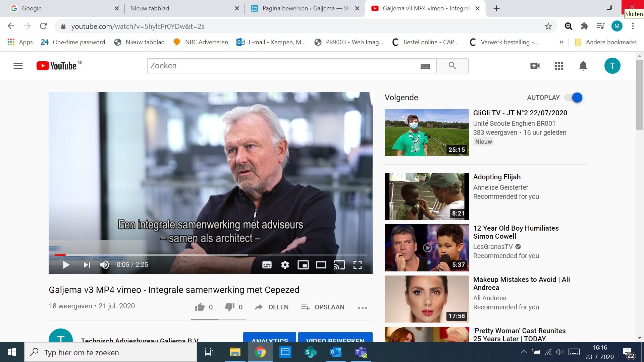Open the notifications bell
Viewport: 644px width, 362px height.
[x=583, y=66]
